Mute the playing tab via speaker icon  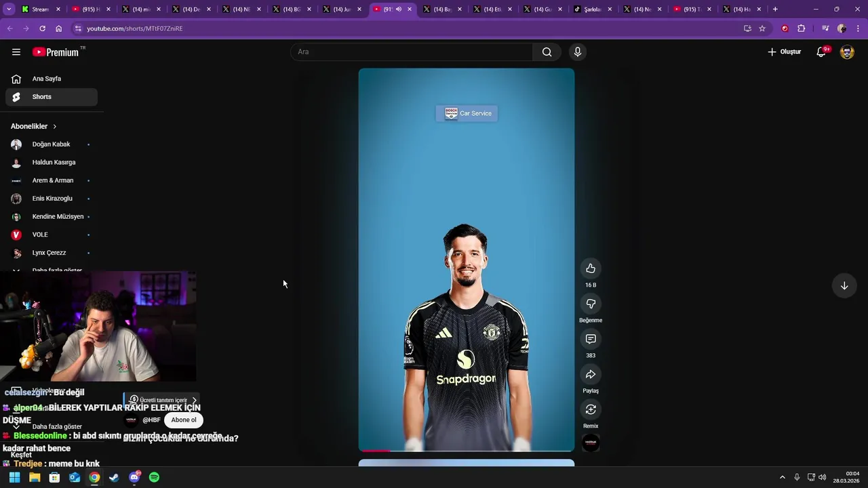pyautogui.click(x=399, y=9)
